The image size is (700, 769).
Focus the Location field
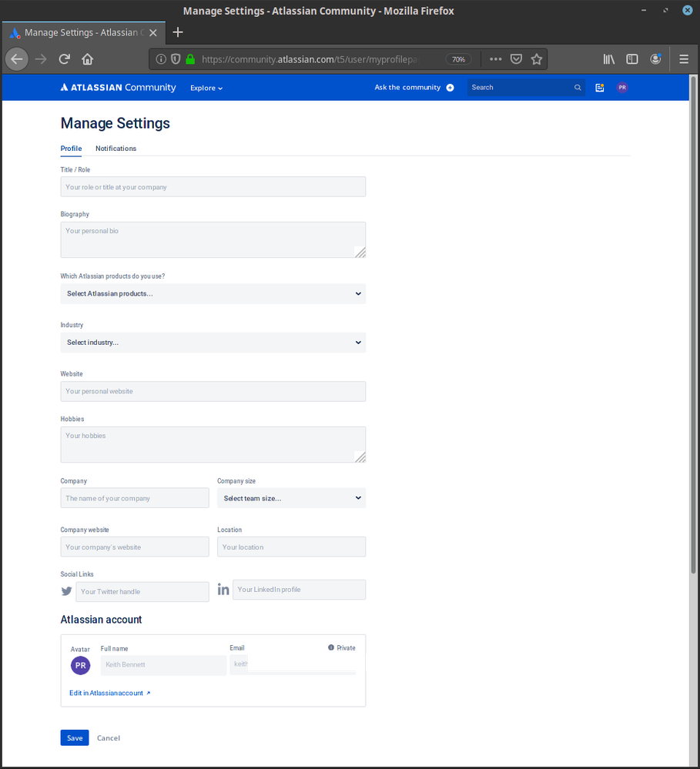pyautogui.click(x=291, y=547)
